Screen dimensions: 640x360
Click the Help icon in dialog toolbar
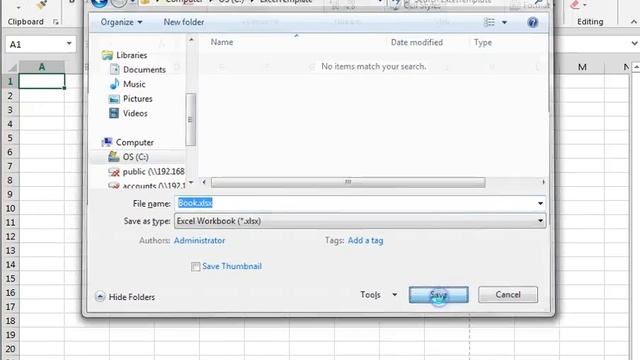coord(532,22)
